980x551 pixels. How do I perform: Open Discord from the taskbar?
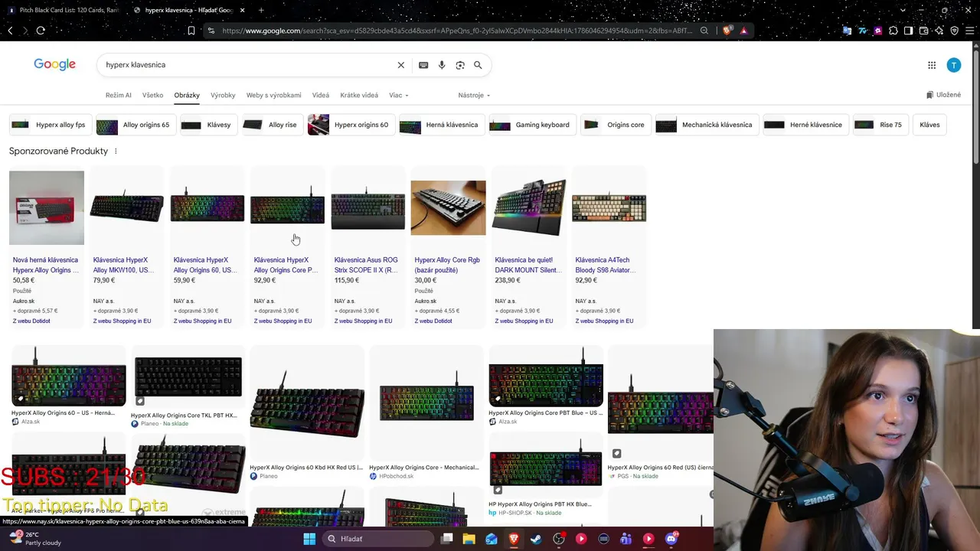coord(671,539)
